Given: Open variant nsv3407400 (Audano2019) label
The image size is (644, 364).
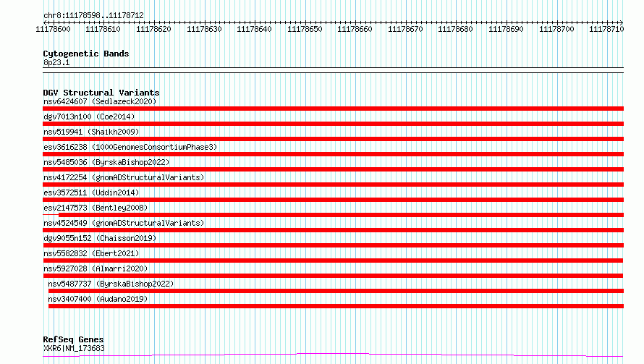Looking at the screenshot, I should coord(98,299).
